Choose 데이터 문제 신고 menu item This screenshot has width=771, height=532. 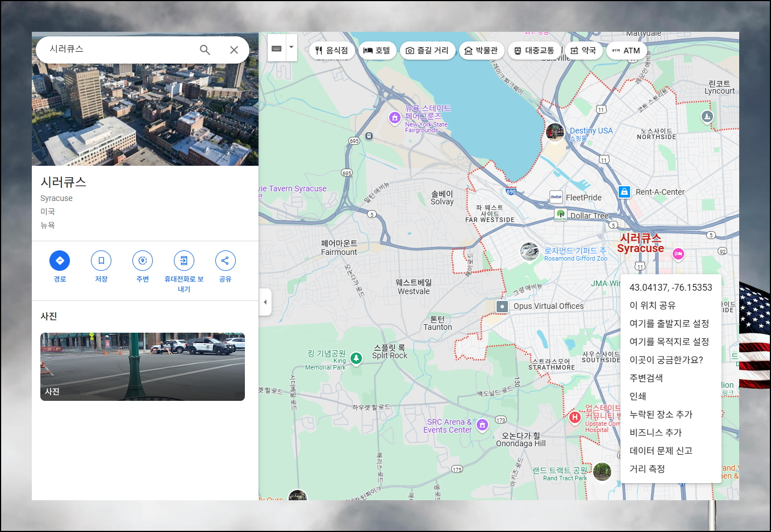[x=671, y=451]
